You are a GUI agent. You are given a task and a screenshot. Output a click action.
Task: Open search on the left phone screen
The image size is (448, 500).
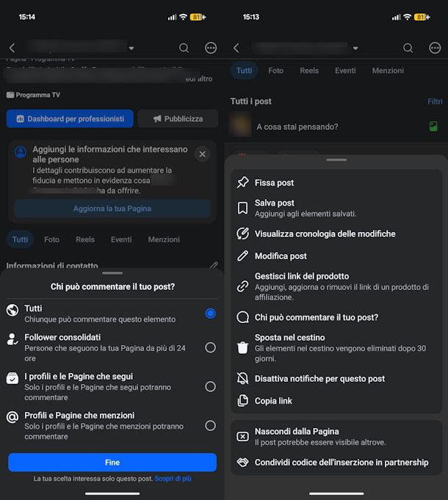click(184, 48)
